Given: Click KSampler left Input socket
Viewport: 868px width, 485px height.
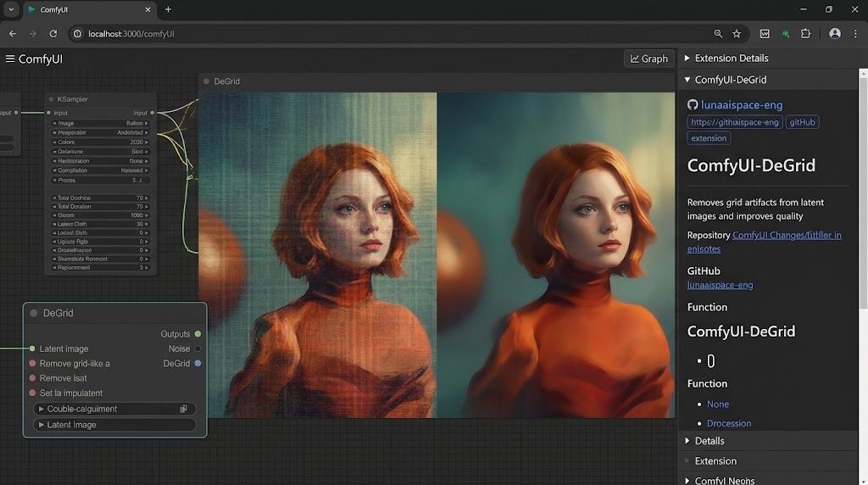Looking at the screenshot, I should (x=48, y=113).
